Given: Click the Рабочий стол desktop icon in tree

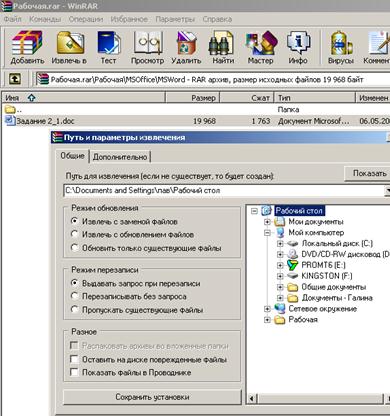Looking at the screenshot, I should pyautogui.click(x=267, y=211).
